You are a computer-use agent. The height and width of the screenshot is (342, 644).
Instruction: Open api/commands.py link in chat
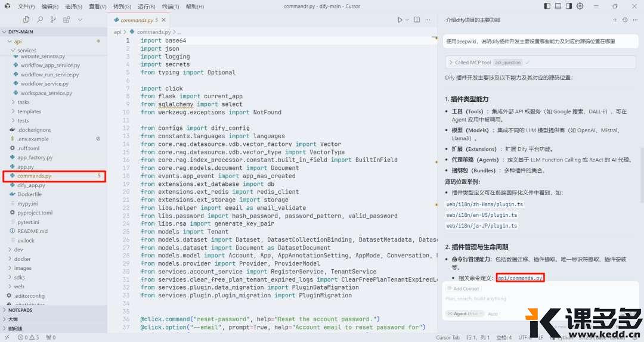(x=520, y=278)
